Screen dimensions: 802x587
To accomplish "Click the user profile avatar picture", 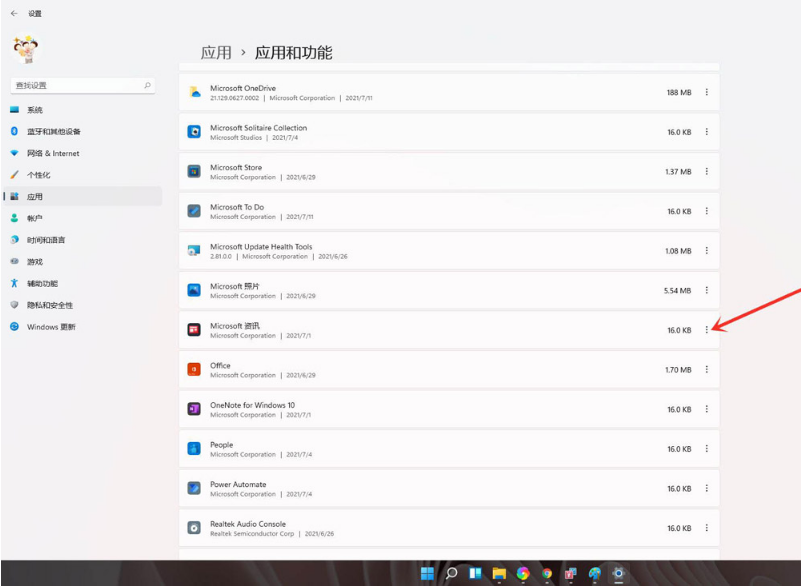I will (26, 50).
